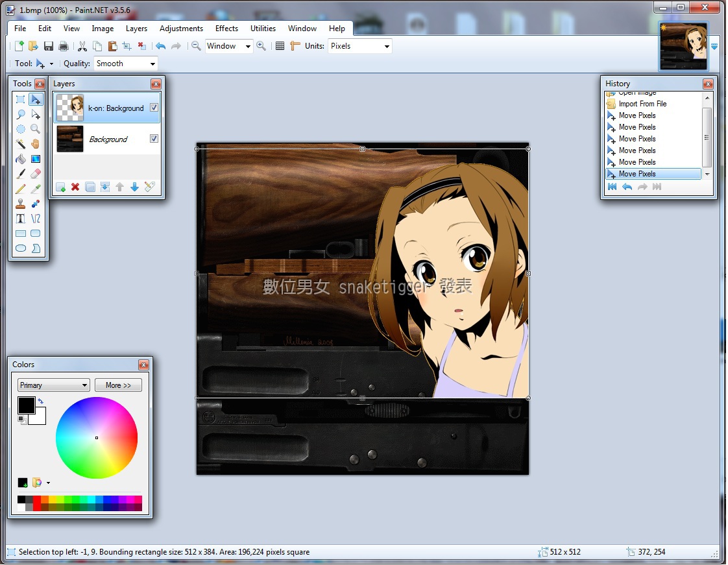Click the white secondary color swatch

tap(40, 418)
